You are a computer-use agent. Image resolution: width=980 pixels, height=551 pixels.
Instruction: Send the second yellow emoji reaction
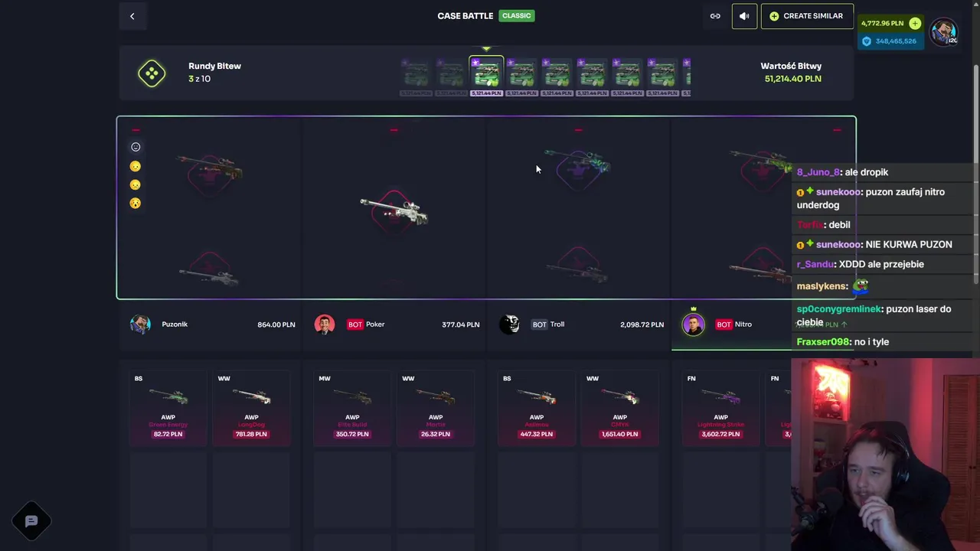(x=136, y=184)
